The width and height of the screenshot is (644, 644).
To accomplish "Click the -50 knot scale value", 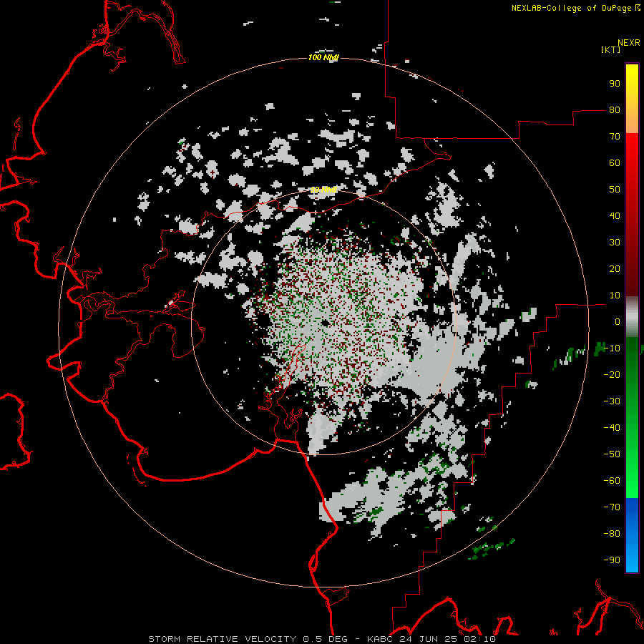I will click(612, 454).
